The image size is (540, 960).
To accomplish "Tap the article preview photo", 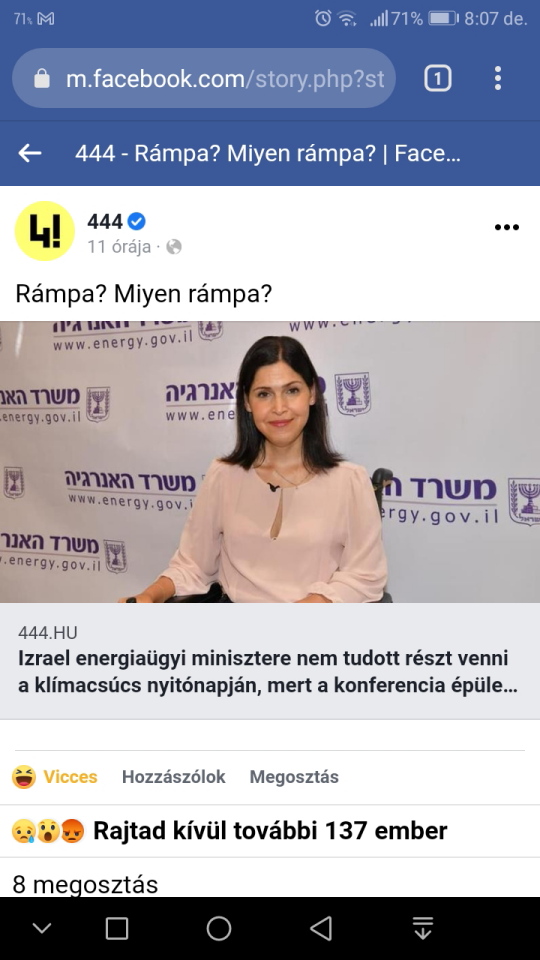I will click(x=270, y=462).
